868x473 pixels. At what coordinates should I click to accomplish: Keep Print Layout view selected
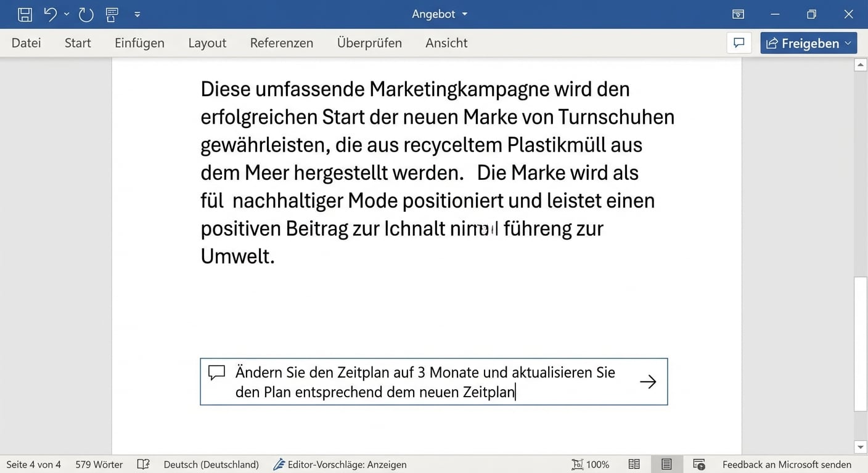666,464
